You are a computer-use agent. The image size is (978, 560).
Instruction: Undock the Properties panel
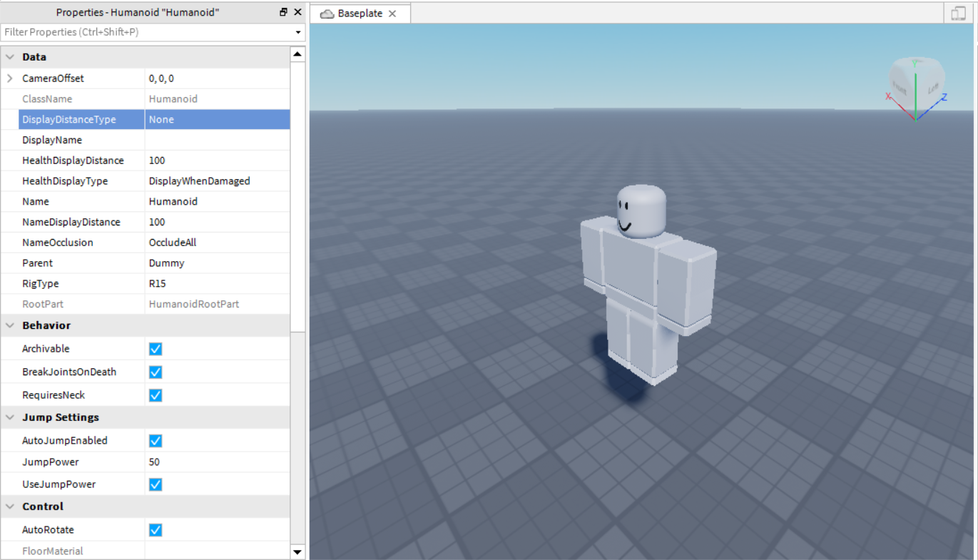[284, 12]
